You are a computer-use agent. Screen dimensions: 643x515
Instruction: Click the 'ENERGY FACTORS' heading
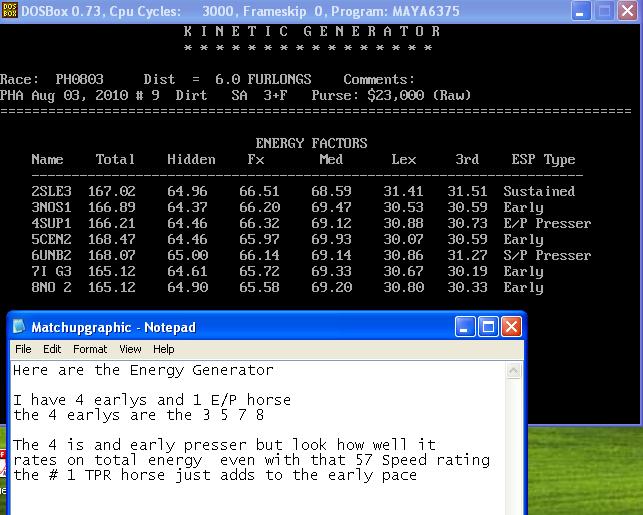click(x=311, y=143)
